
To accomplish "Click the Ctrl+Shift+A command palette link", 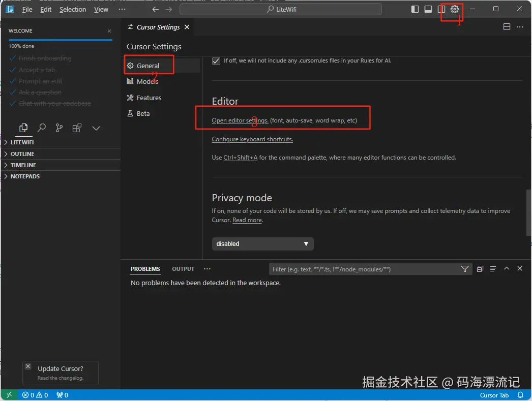I will pos(240,158).
